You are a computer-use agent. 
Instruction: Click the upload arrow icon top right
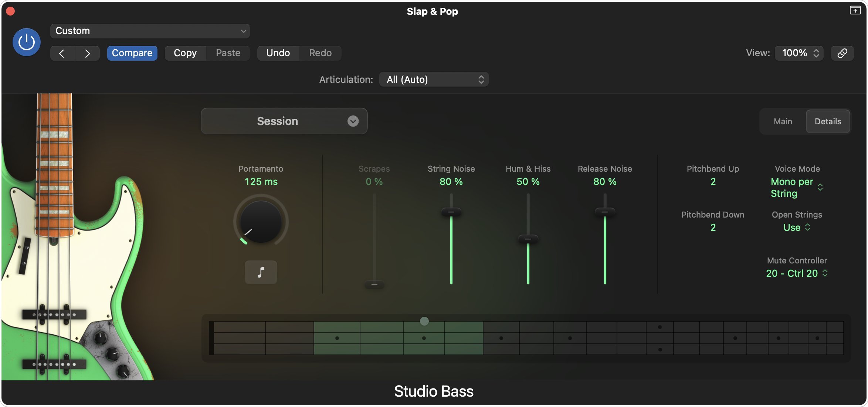tap(854, 10)
